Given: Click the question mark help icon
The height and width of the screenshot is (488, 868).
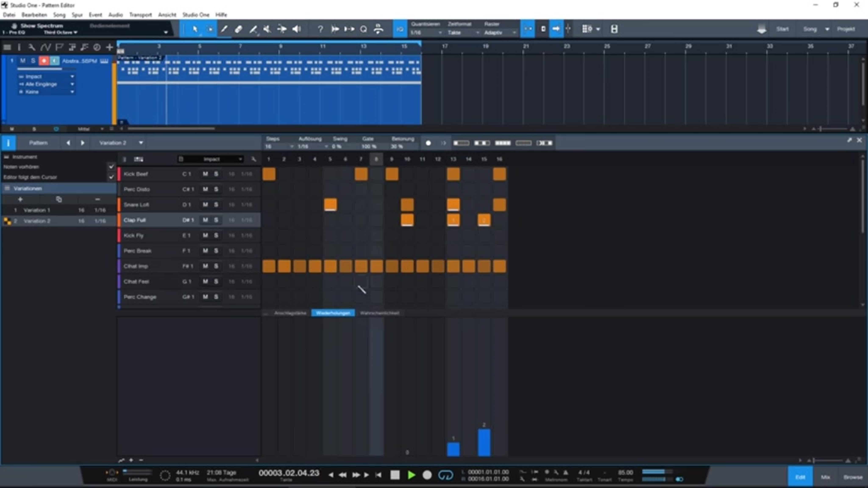Looking at the screenshot, I should [x=320, y=29].
